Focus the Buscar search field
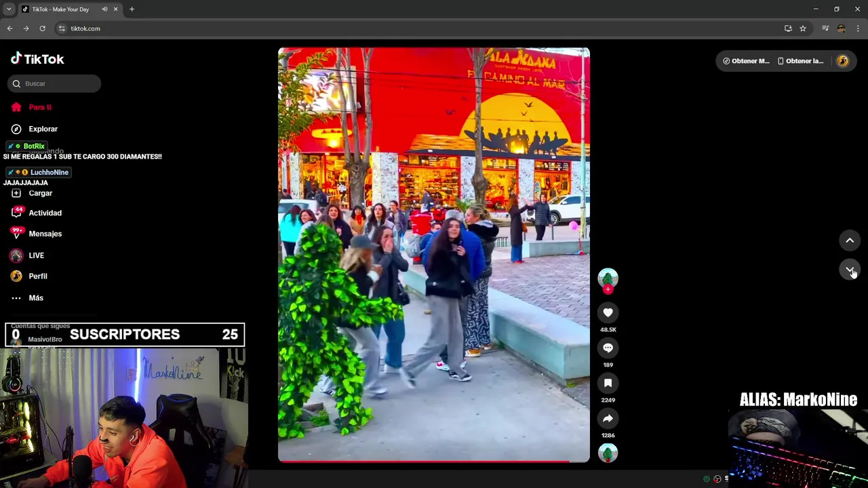 point(54,83)
